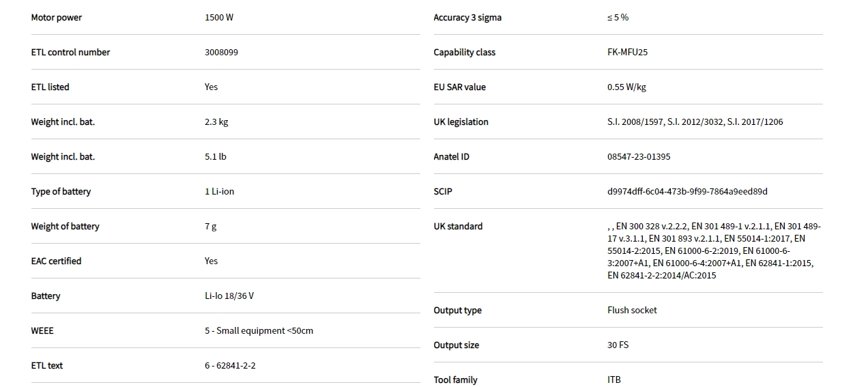Screen dimensions: 868x387
Task: Click the Anatel ID 08547-23-01395 value
Action: (638, 157)
